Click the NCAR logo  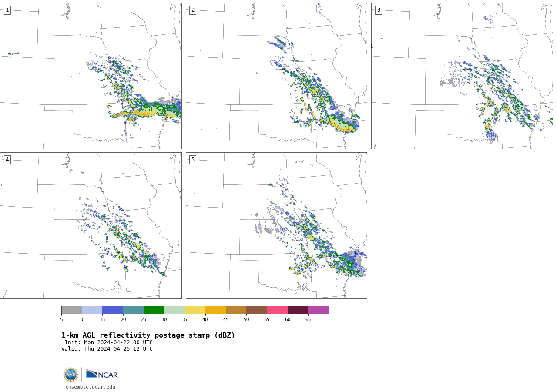pos(102,374)
